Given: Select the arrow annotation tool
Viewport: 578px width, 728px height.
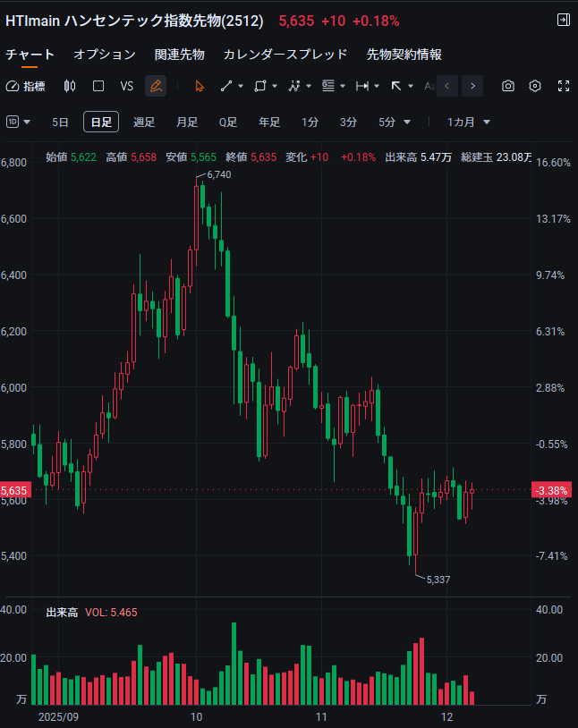Looking at the screenshot, I should tap(395, 87).
